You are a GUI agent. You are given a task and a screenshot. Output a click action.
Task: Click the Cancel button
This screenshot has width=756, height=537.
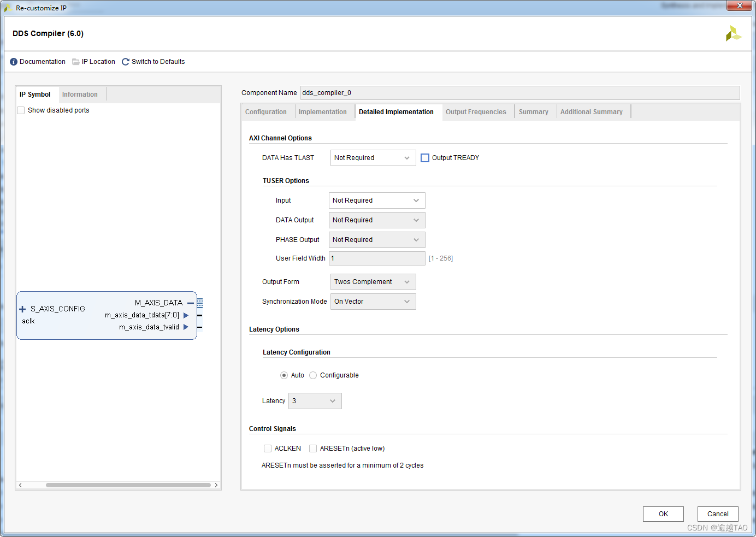[x=718, y=514]
